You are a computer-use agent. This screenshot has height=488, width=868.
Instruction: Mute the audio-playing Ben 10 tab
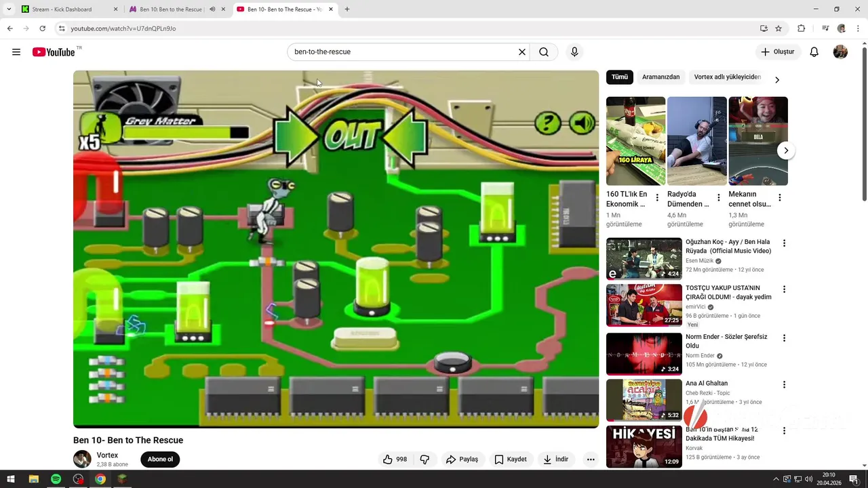[212, 9]
